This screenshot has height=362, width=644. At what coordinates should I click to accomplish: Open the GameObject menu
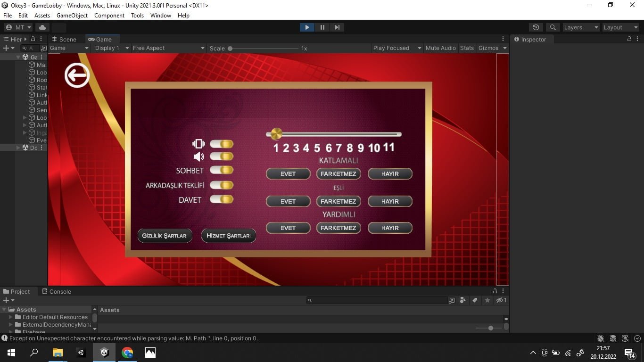pyautogui.click(x=72, y=16)
